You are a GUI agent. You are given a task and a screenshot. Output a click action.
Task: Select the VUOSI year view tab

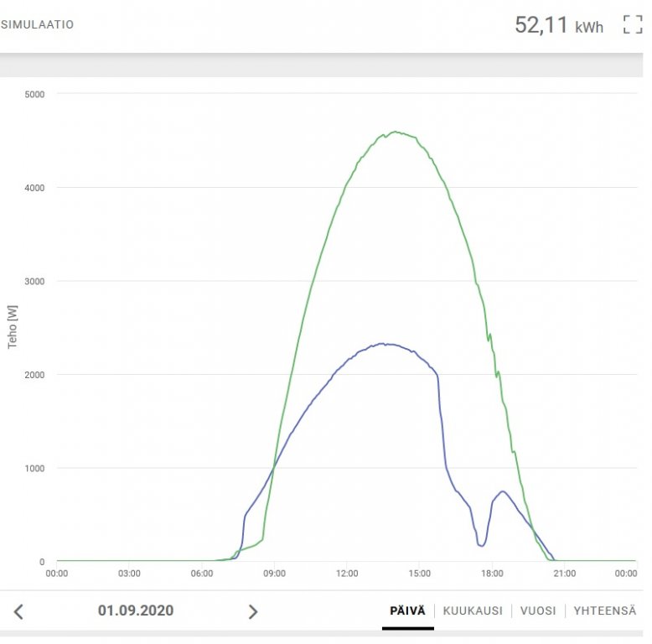(538, 610)
